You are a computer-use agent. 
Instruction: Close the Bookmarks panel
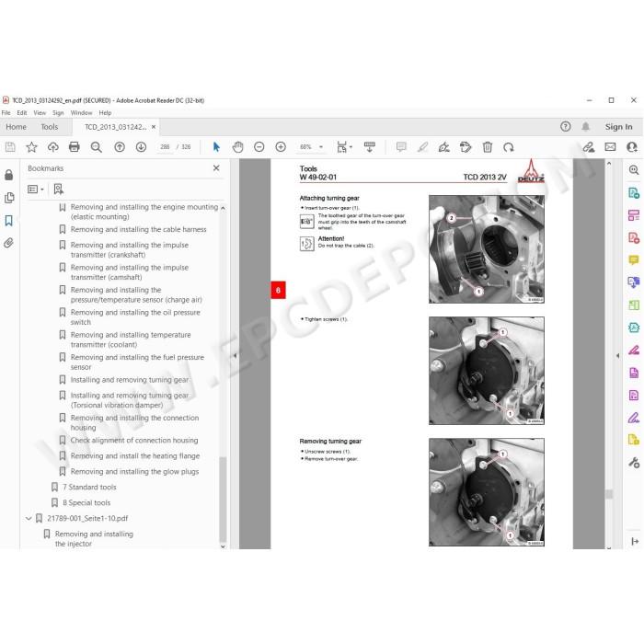[216, 168]
